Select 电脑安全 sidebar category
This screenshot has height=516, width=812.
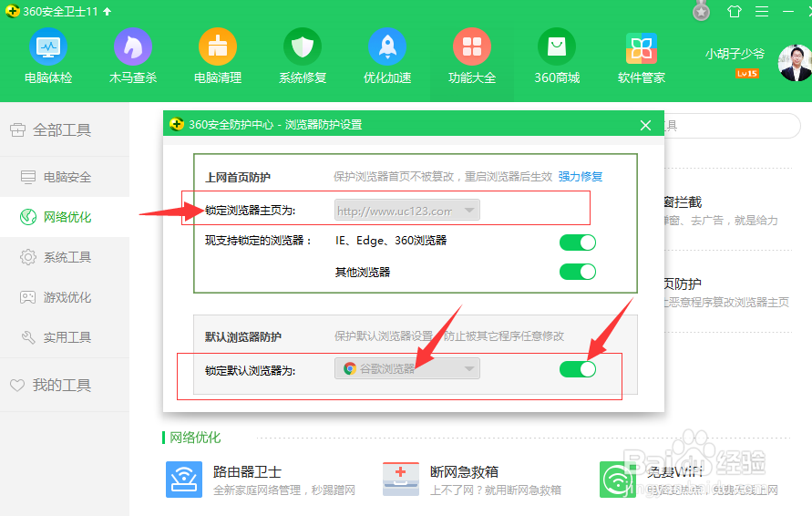[x=65, y=177]
